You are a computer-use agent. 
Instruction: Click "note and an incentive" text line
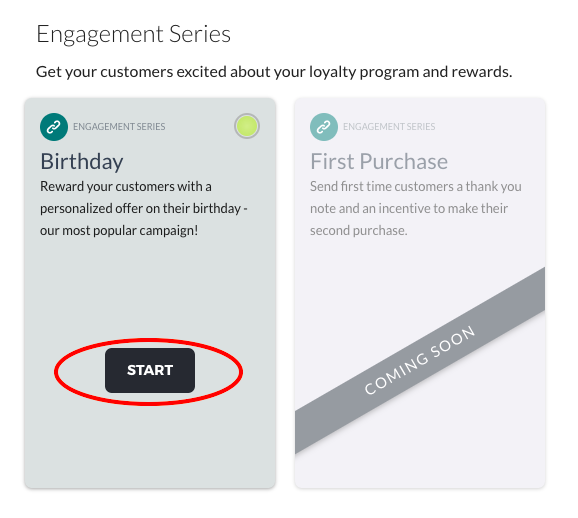click(x=409, y=209)
